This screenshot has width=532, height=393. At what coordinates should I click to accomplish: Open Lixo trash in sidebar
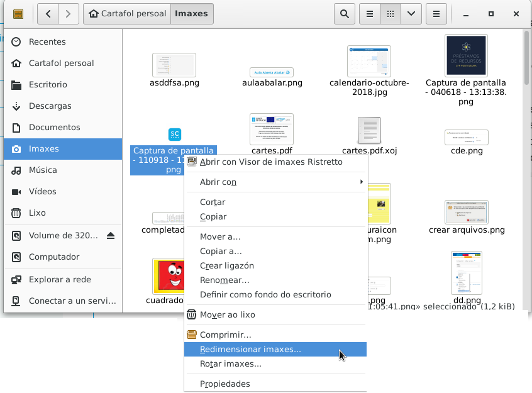[x=38, y=213]
